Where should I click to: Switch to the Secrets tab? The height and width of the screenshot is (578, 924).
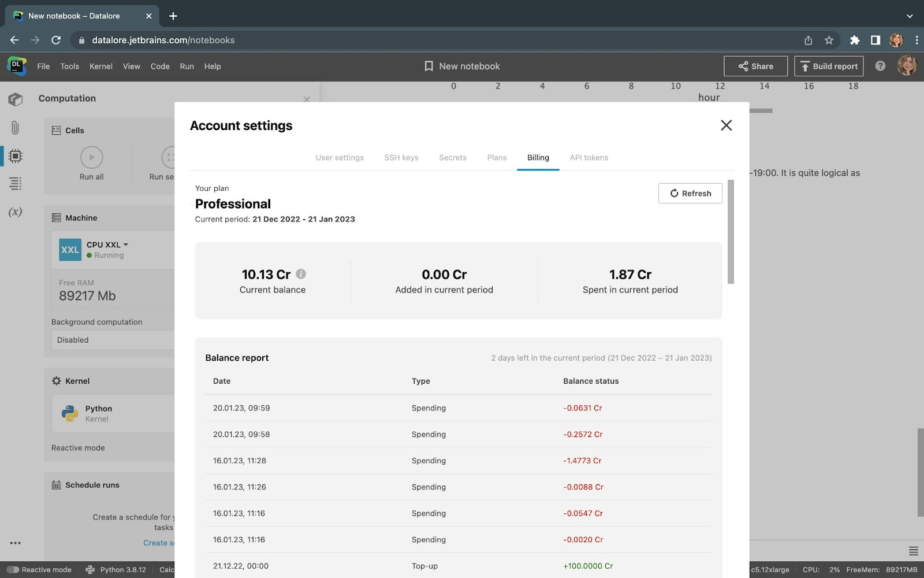click(x=453, y=158)
